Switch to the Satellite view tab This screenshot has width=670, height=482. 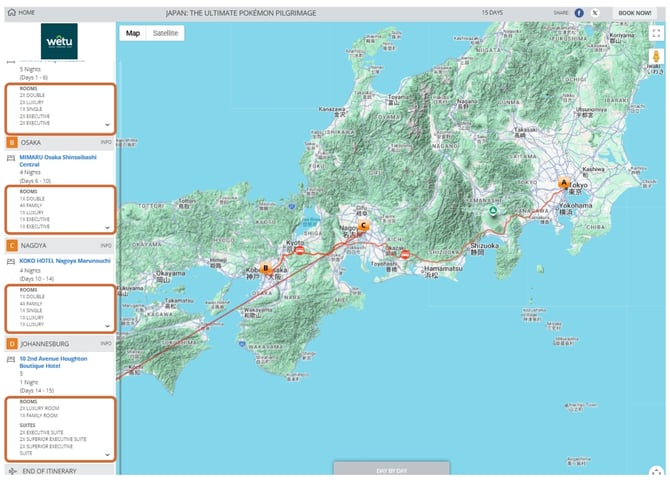(x=165, y=33)
